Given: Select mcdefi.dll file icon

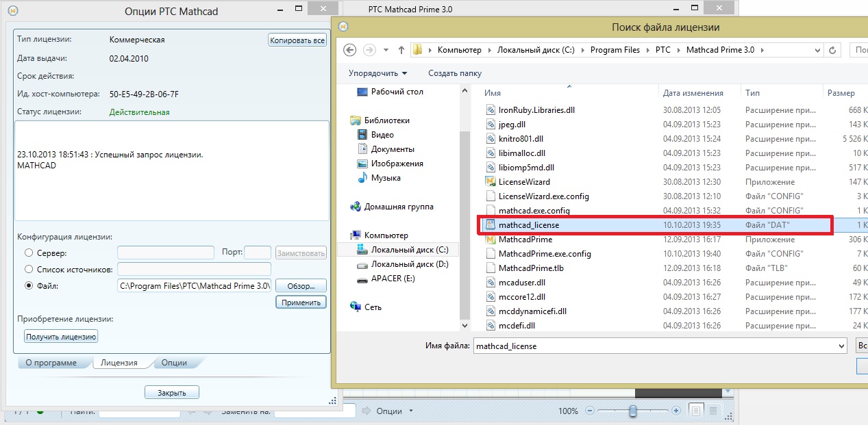Looking at the screenshot, I should pos(490,326).
